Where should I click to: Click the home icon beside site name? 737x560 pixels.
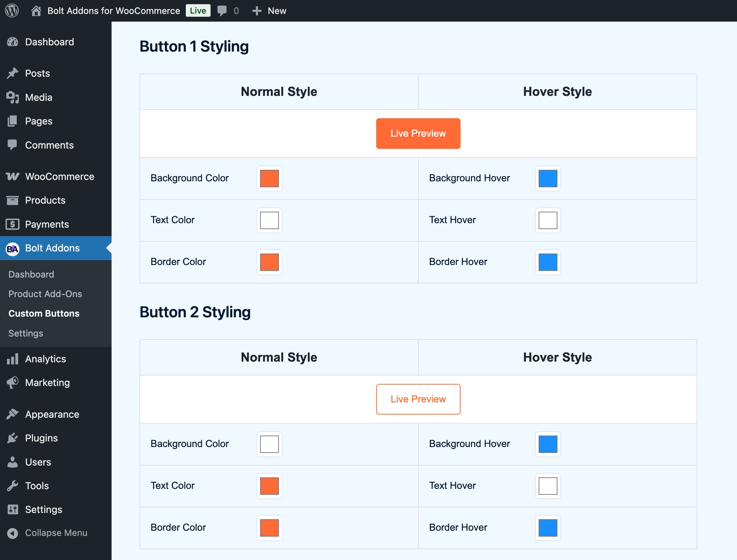pyautogui.click(x=36, y=10)
